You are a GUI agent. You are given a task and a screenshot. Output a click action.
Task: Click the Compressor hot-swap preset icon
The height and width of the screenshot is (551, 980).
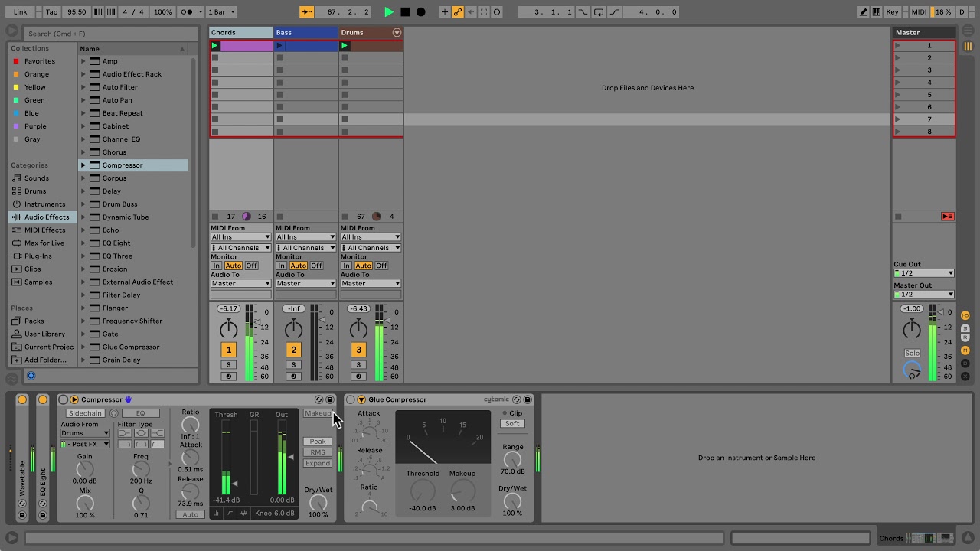(318, 399)
